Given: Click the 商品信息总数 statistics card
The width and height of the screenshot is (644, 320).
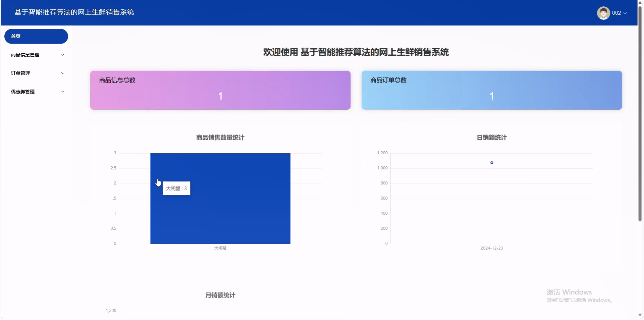Looking at the screenshot, I should [x=220, y=90].
